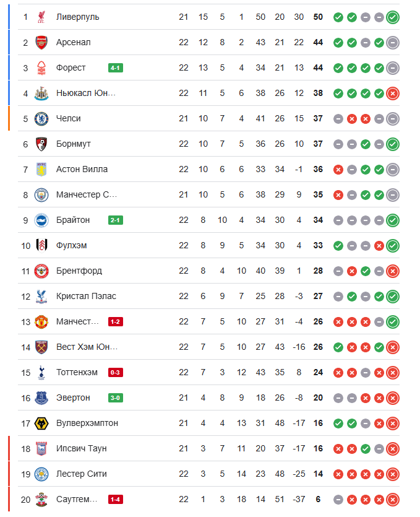420x517 pixels.
Task: Click Liverpool's latest match win indicator
Action: tap(393, 17)
